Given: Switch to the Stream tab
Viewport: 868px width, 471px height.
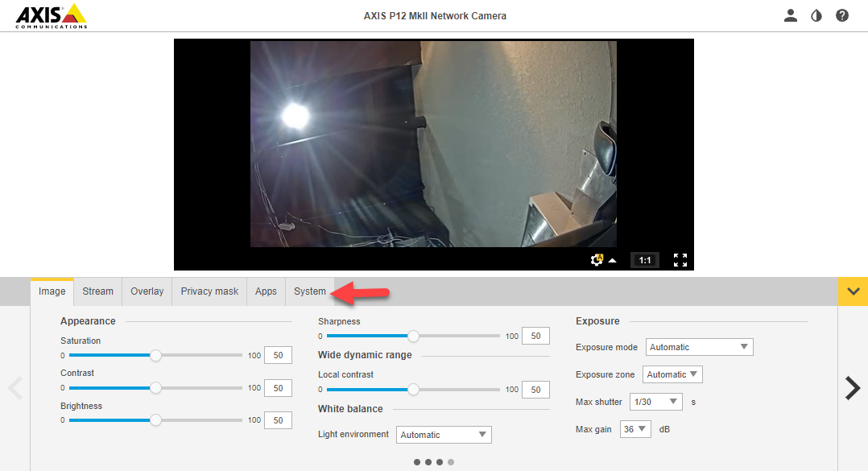Looking at the screenshot, I should tap(98, 291).
